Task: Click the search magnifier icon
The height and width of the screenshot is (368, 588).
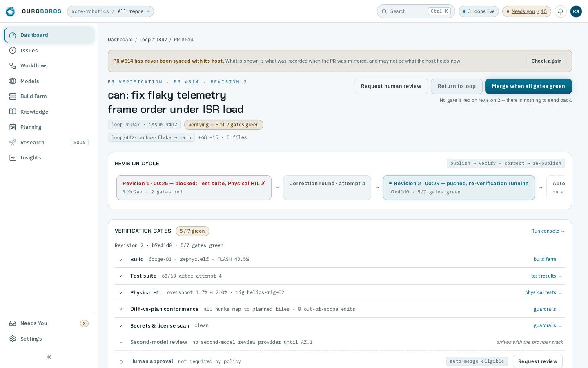Action: point(384,11)
